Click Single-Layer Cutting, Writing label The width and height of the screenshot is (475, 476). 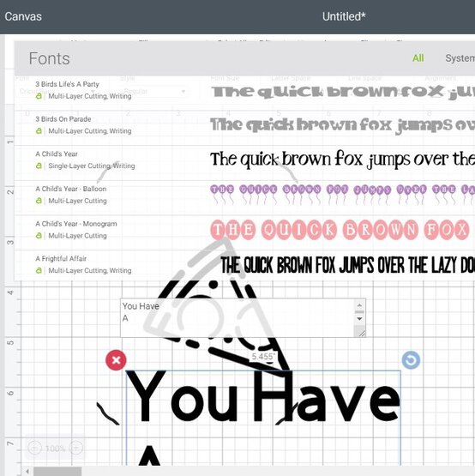tap(92, 166)
